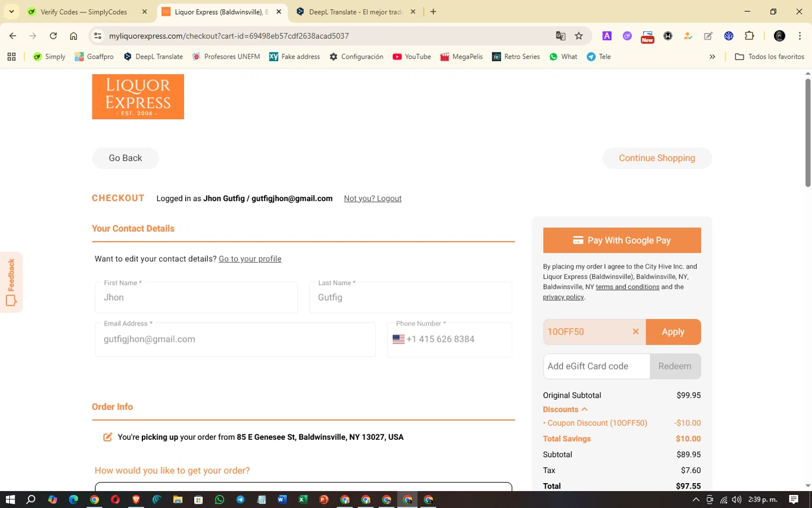This screenshot has width=812, height=508.
Task: Open Opera browser from the taskbar
Action: coord(115,499)
